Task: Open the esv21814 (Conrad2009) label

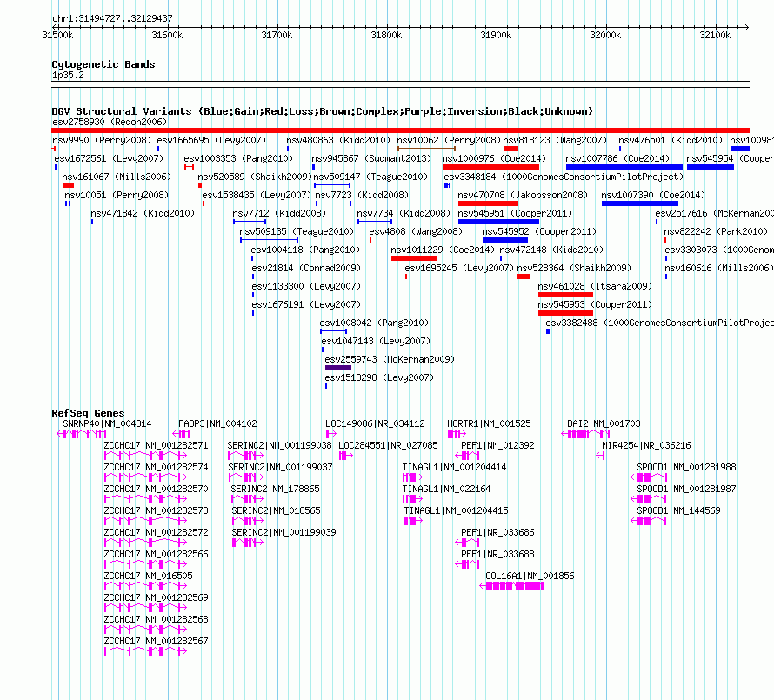Action: 306,268
